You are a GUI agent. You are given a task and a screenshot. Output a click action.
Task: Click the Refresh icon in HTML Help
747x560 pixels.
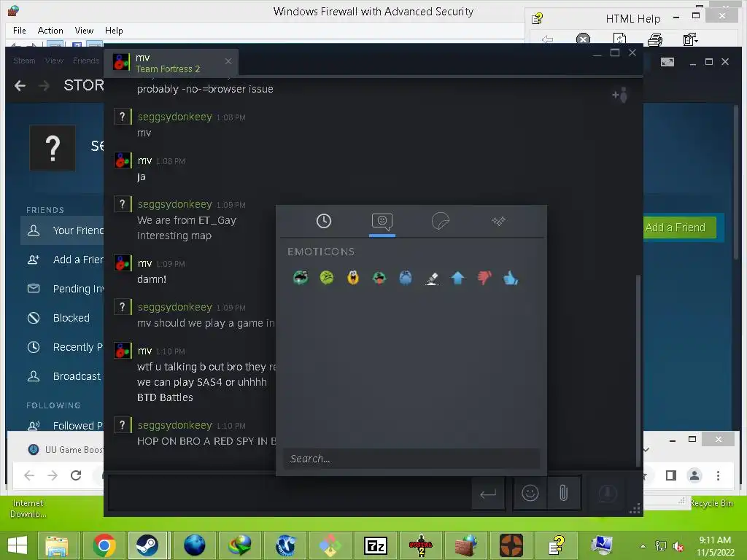[x=619, y=39]
